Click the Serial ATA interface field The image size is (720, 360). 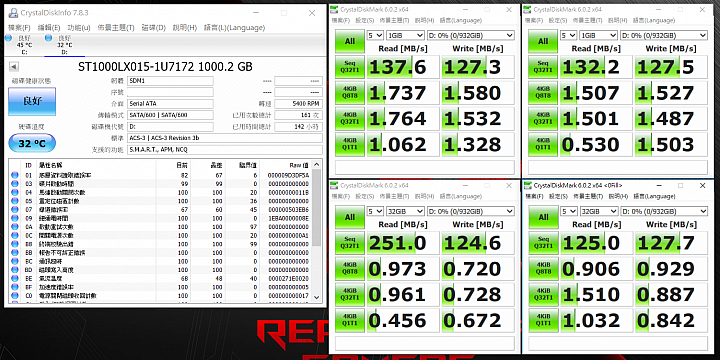point(170,104)
